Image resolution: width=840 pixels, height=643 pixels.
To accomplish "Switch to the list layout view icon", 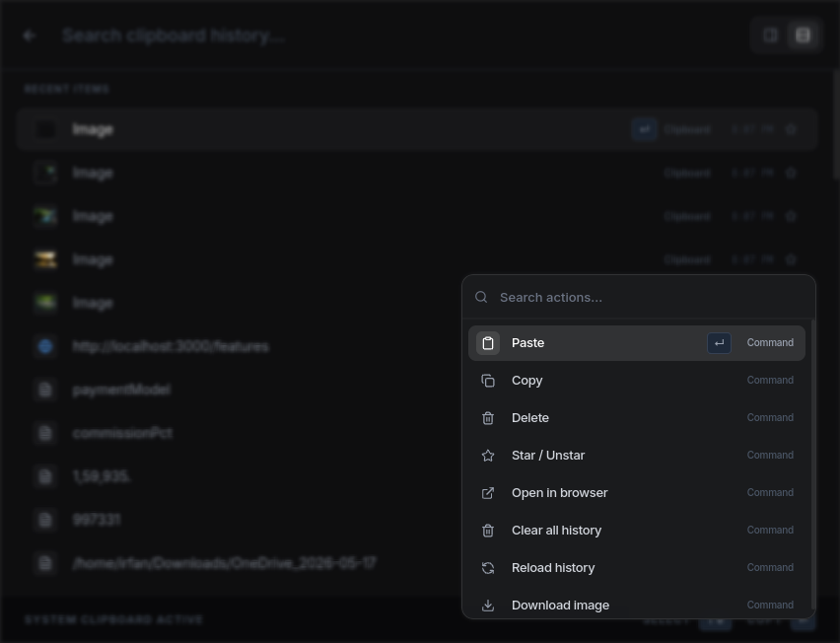I will click(803, 36).
